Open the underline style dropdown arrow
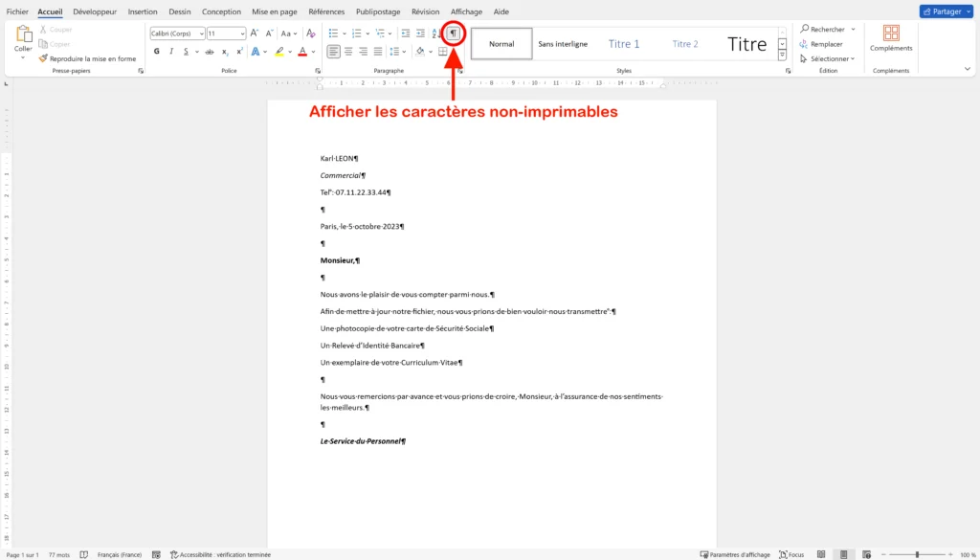This screenshot has width=980, height=560. (196, 51)
